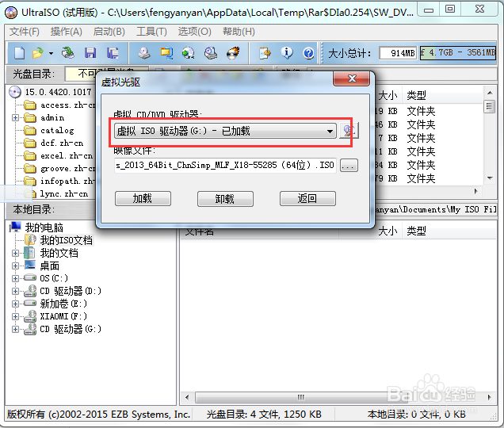Expand the admin folder in disc tree

(15, 117)
